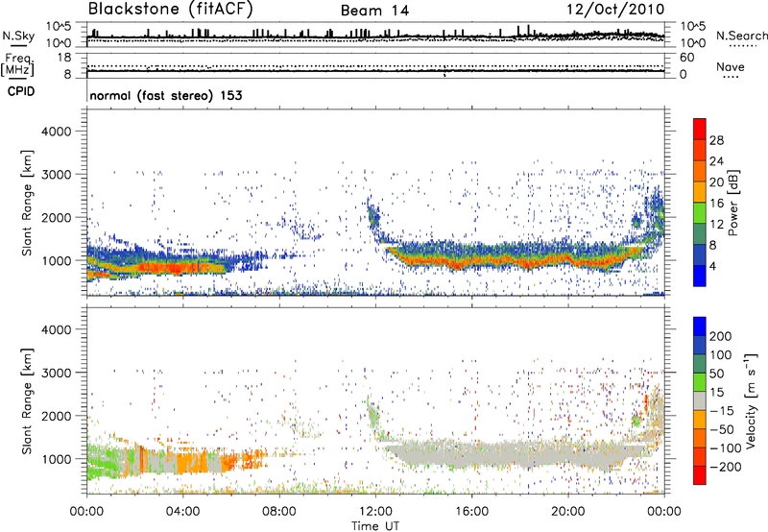Viewport: 768px width, 532px height.
Task: Select the '4000' tick of the power panel
Action: tap(56, 132)
